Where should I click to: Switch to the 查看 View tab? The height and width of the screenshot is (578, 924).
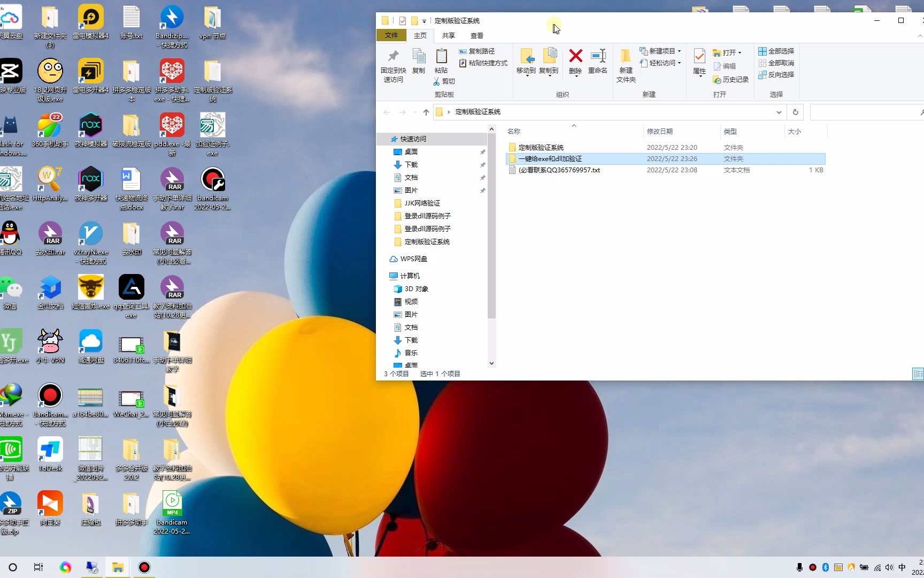(476, 35)
